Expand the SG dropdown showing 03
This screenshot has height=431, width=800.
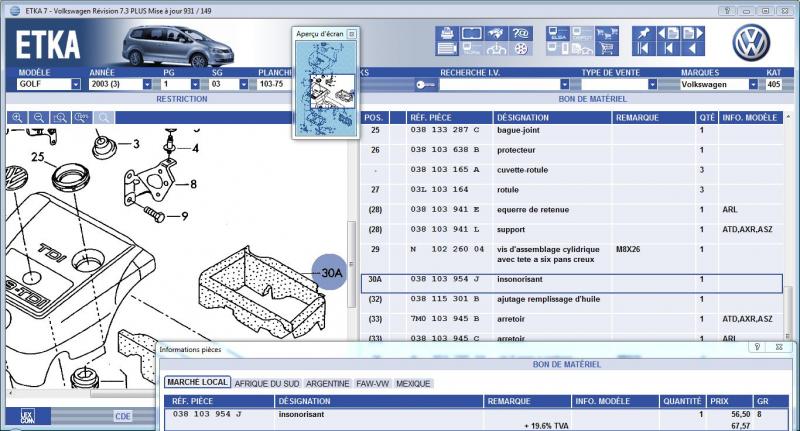[x=243, y=84]
